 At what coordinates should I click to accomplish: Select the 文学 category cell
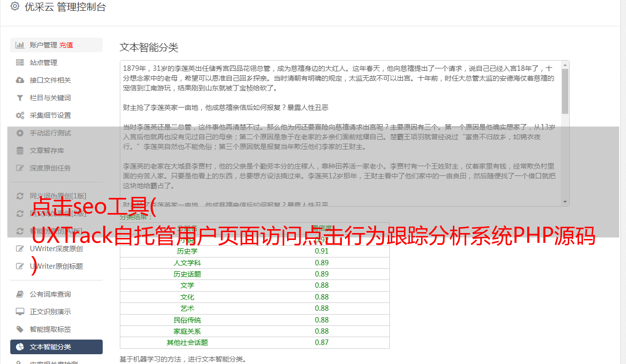[x=187, y=285]
